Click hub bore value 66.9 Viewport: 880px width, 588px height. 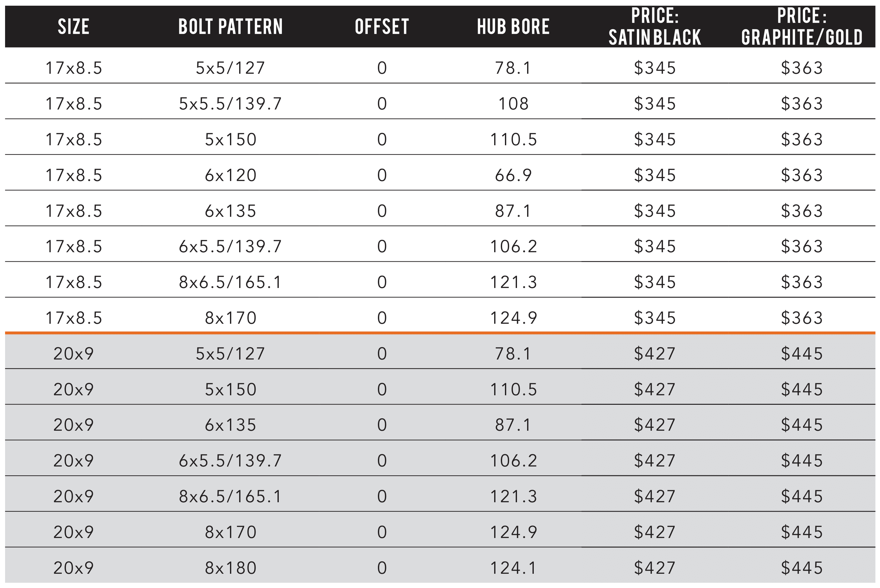click(x=513, y=176)
